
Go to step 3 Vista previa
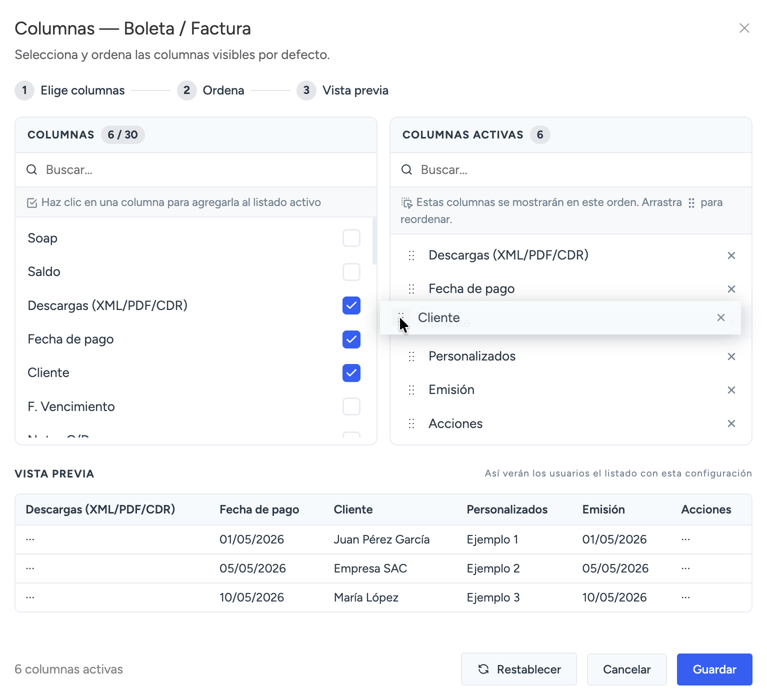click(342, 90)
